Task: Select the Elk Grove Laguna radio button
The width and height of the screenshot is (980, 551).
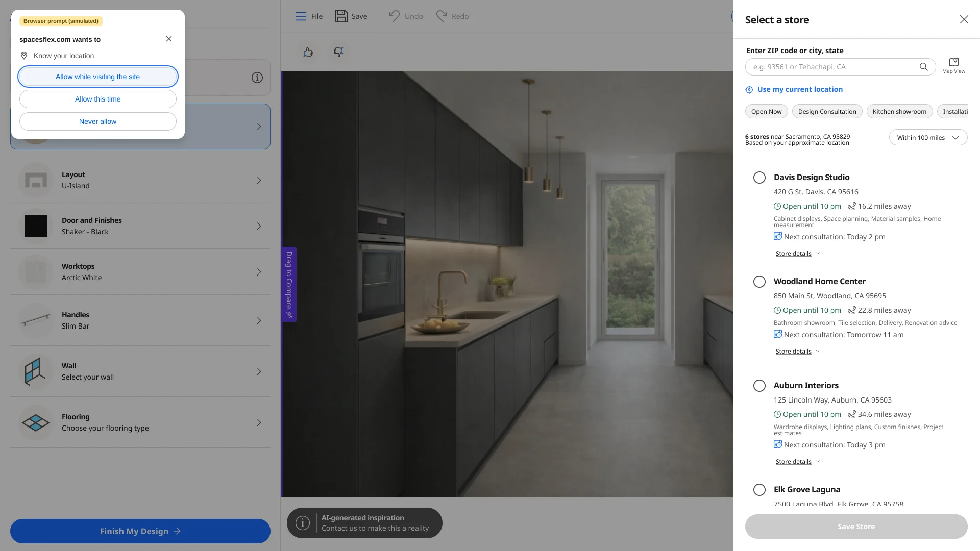Action: click(759, 490)
